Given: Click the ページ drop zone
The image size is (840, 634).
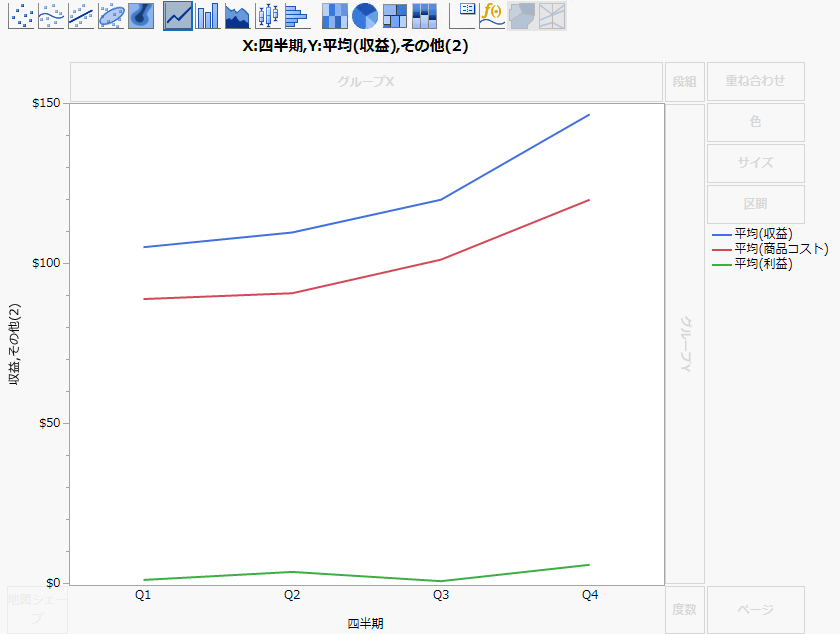Looking at the screenshot, I should click(x=755, y=610).
